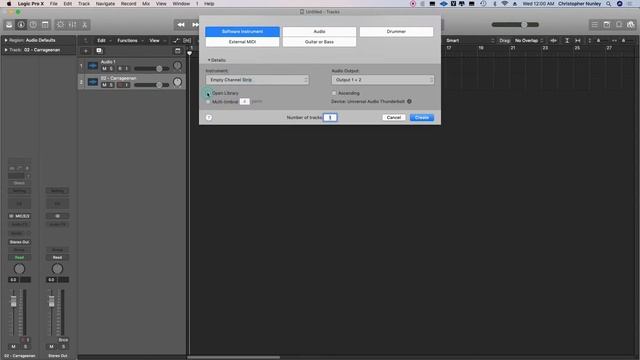Solo the Audio 1 track

(111, 69)
